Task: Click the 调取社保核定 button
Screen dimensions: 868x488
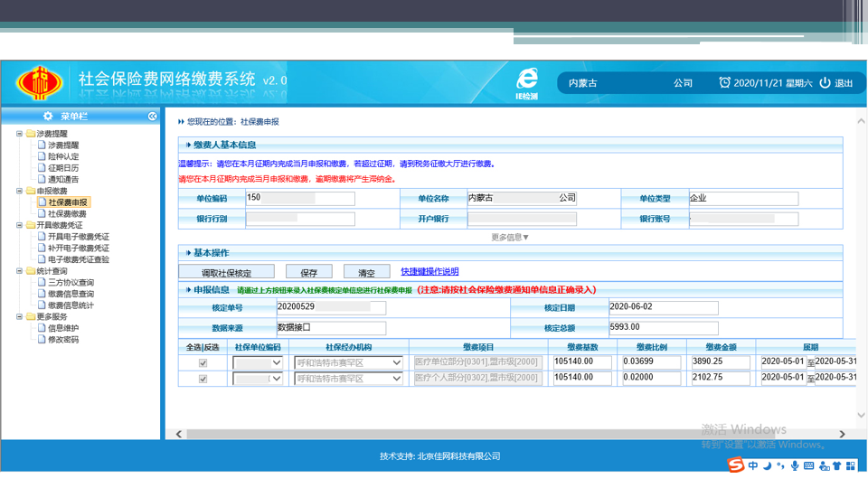Action: click(226, 272)
